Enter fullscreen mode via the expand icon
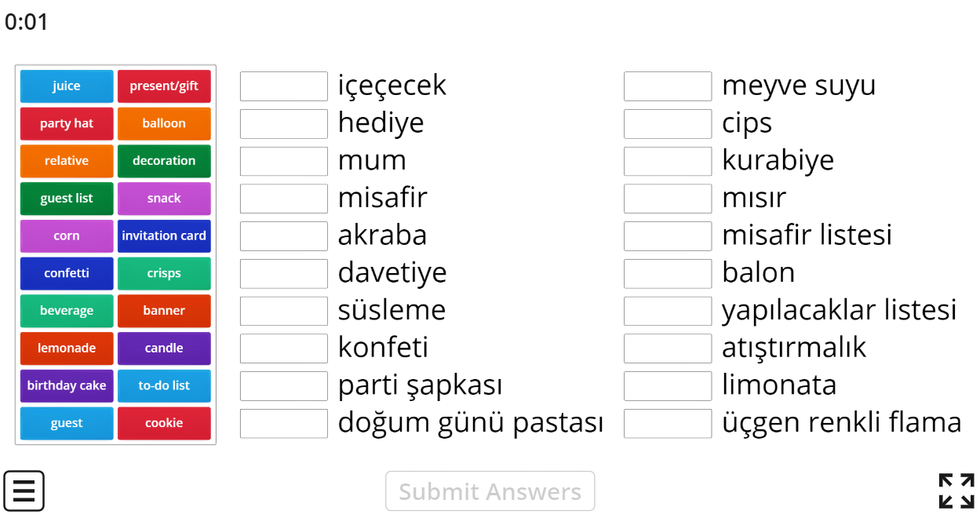 tap(956, 491)
